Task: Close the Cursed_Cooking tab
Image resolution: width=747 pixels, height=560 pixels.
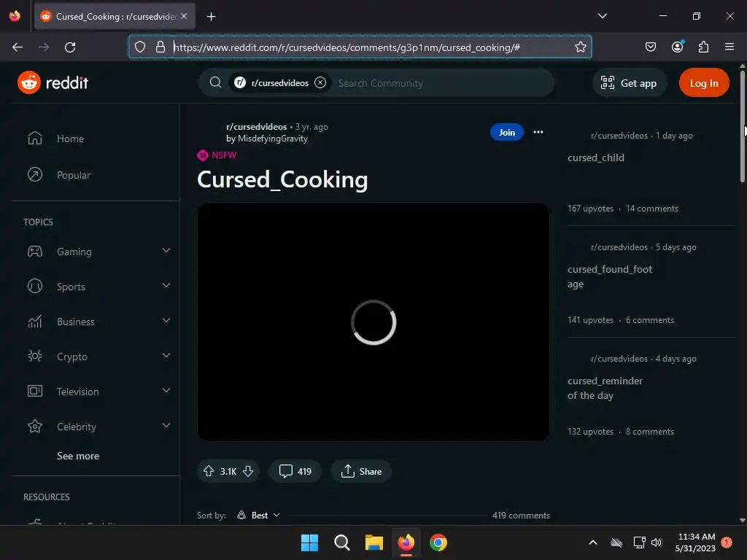Action: point(184,16)
